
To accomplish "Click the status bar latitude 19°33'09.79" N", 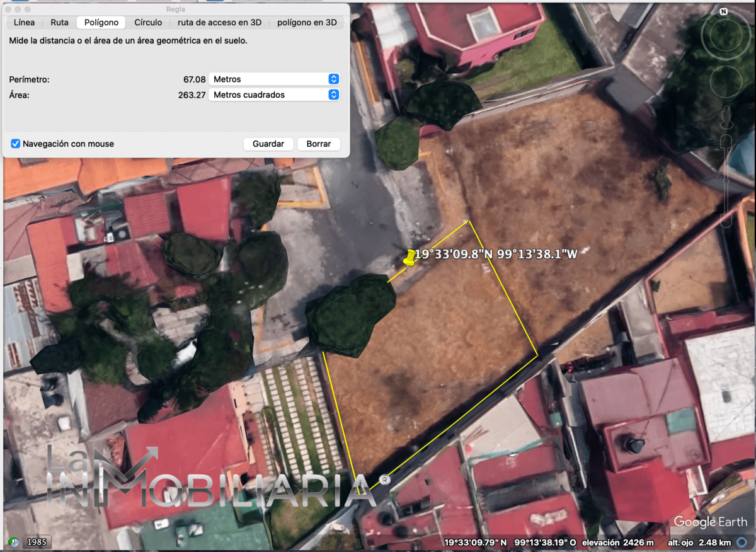I will 475,542.
